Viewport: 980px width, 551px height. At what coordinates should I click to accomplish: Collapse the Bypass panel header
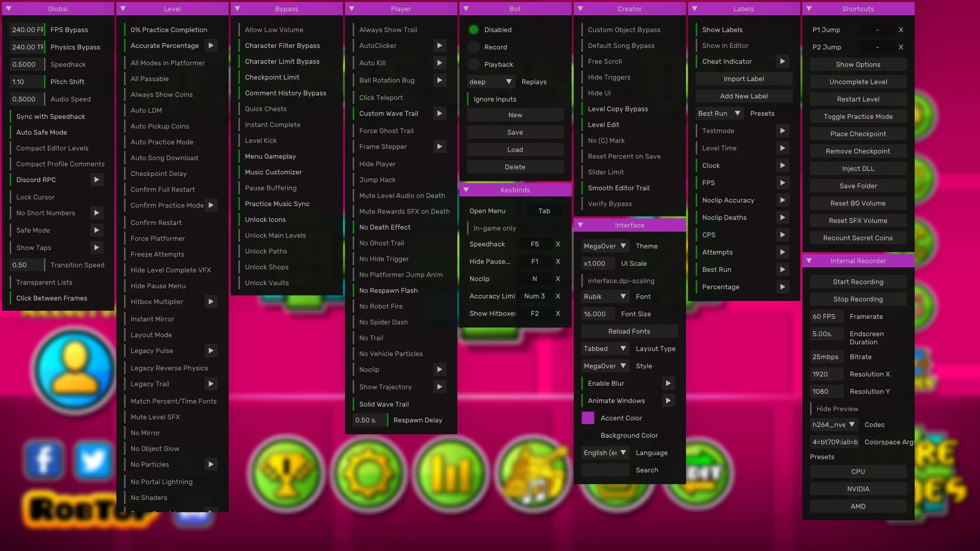237,9
